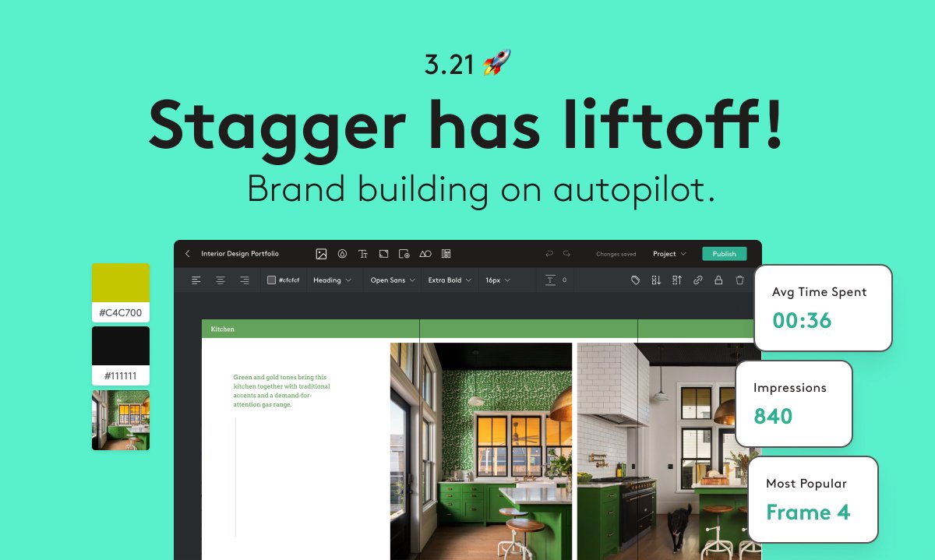Select the add frame icon

pos(404,254)
